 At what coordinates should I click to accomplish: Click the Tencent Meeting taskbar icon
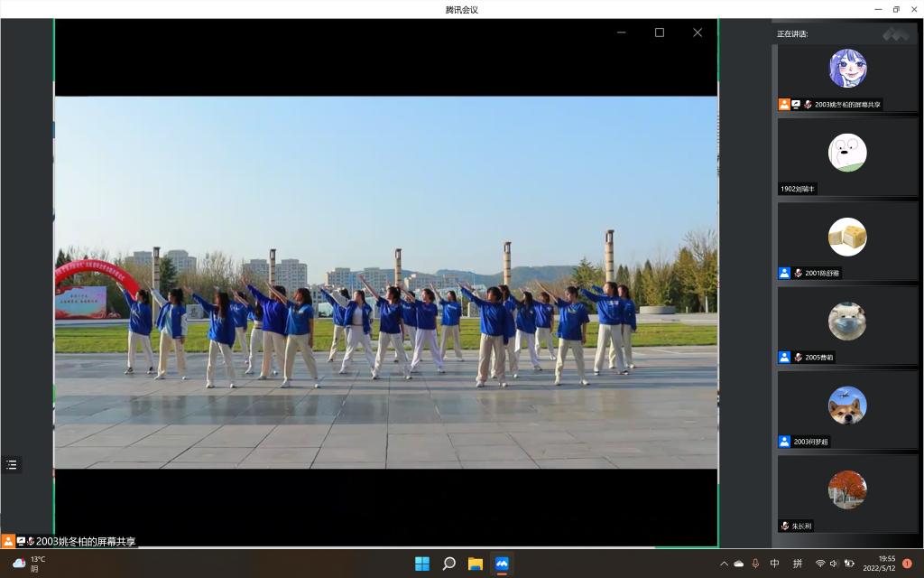pyautogui.click(x=502, y=564)
